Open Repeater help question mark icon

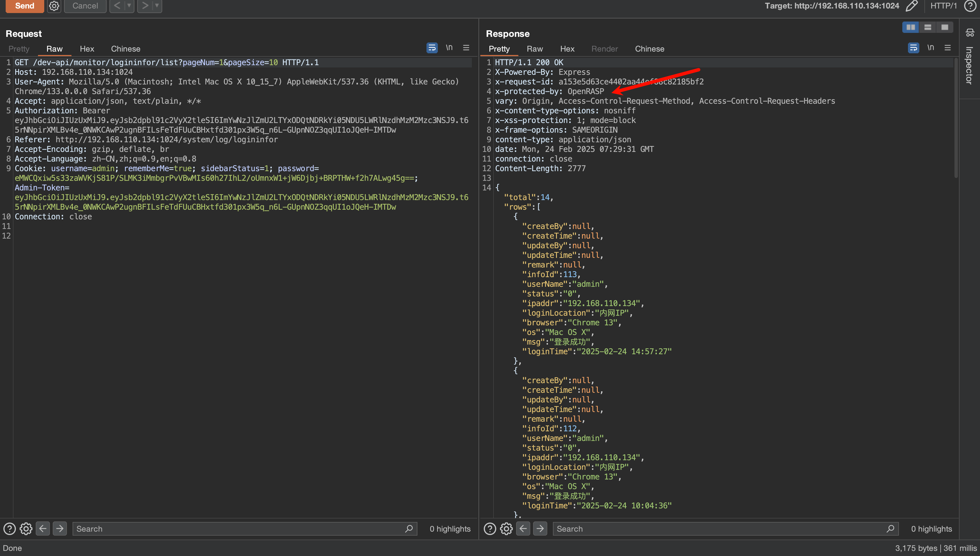(970, 6)
